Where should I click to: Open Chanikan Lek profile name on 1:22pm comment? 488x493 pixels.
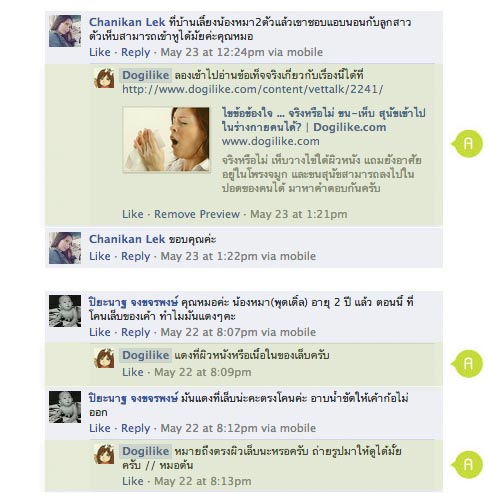pos(127,239)
